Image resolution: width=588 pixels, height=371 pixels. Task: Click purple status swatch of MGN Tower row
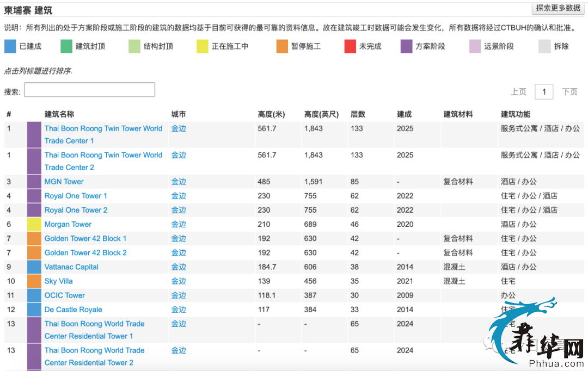pos(34,182)
